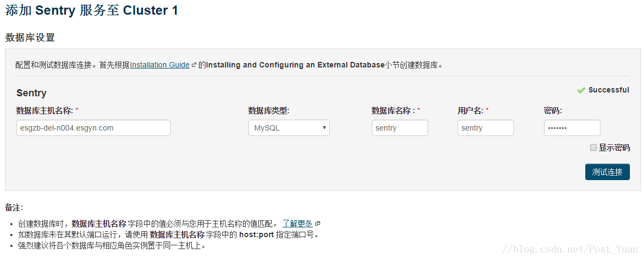644x260 pixels.
Task: Click the external link icon after Installation Guide
Action: coord(194,65)
